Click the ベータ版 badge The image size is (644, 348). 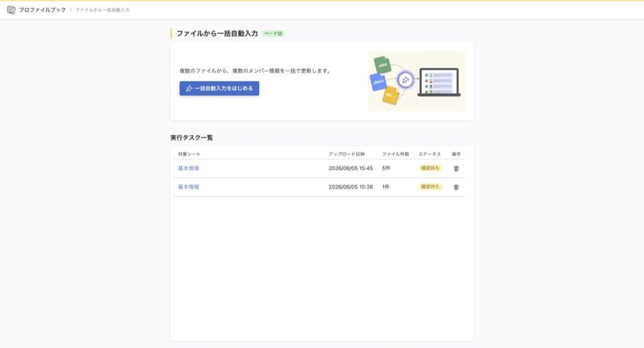273,33
